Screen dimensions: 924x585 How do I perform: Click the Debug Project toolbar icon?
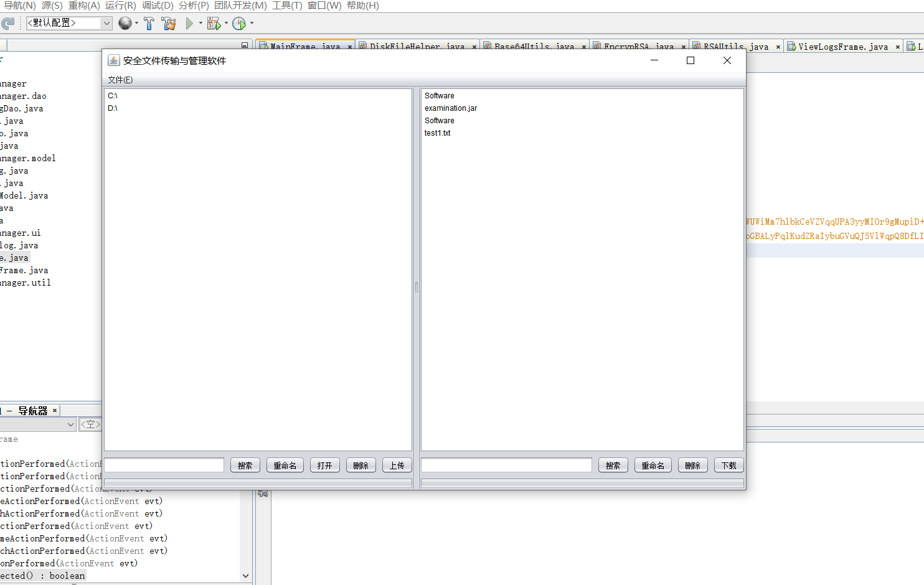pyautogui.click(x=214, y=23)
